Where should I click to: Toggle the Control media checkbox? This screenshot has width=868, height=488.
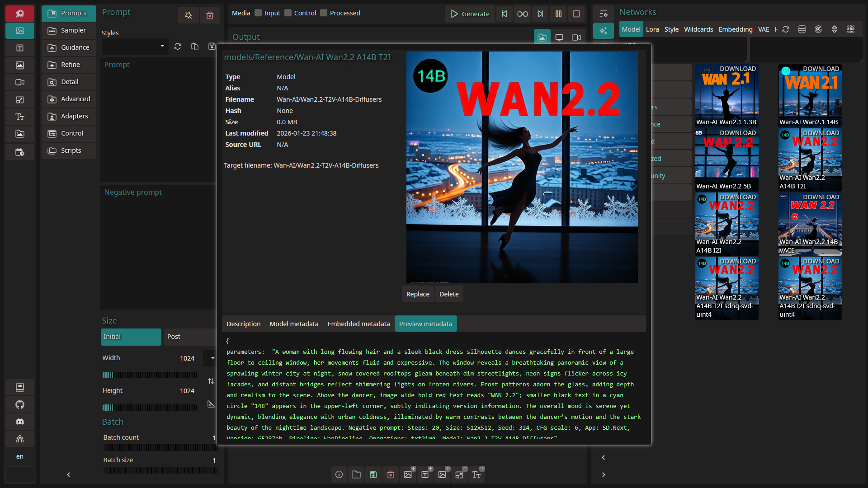tap(288, 13)
